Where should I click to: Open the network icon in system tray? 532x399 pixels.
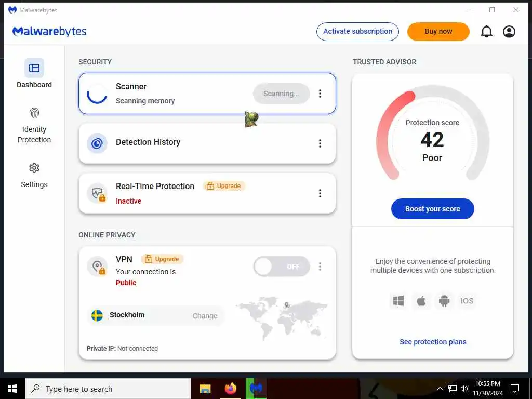pyautogui.click(x=453, y=389)
